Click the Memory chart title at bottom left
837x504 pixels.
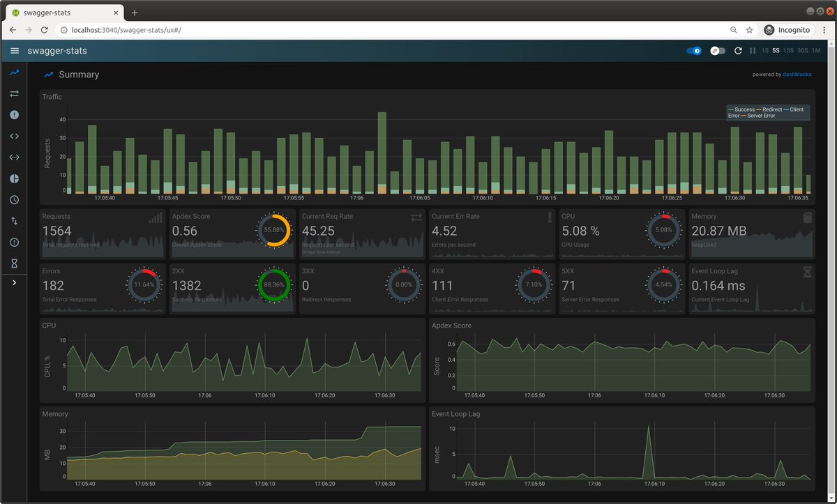click(x=55, y=414)
